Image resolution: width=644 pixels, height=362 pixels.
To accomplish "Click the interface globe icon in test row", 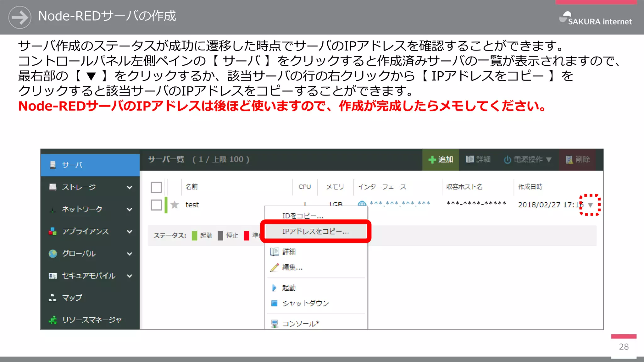I will [362, 204].
